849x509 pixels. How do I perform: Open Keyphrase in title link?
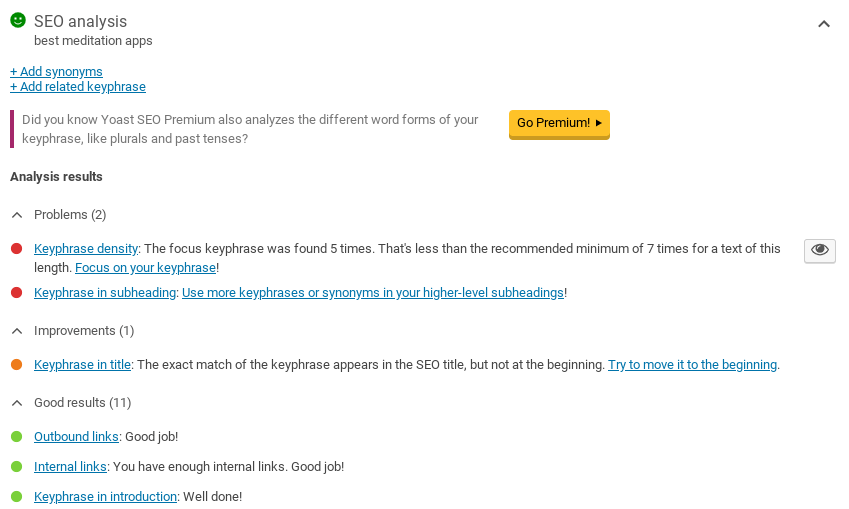[82, 365]
